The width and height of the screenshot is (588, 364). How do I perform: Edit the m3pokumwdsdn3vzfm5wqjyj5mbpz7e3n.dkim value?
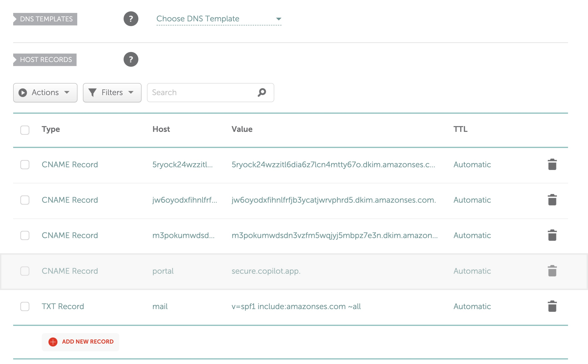click(x=335, y=235)
